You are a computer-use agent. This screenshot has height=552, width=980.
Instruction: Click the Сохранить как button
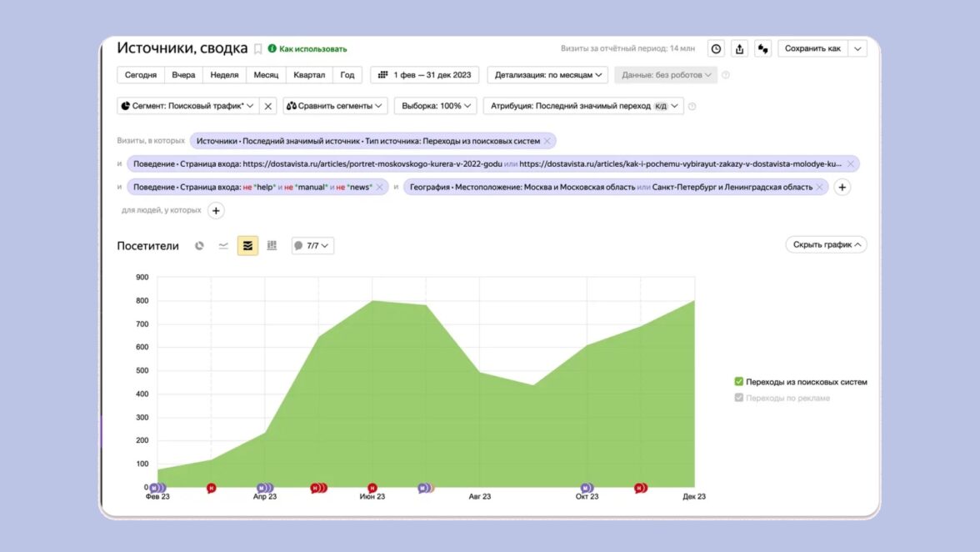(812, 49)
